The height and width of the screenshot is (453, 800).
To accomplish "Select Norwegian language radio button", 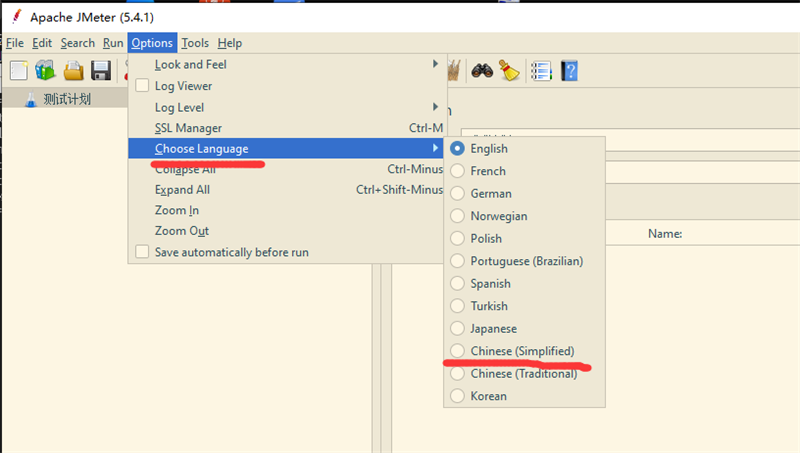I will click(x=458, y=216).
